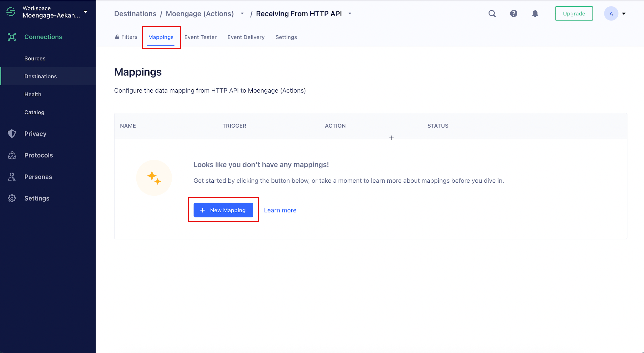Click Receiving From HTTP API breadcrumb
Viewport: 644px width, 353px height.
coord(299,14)
